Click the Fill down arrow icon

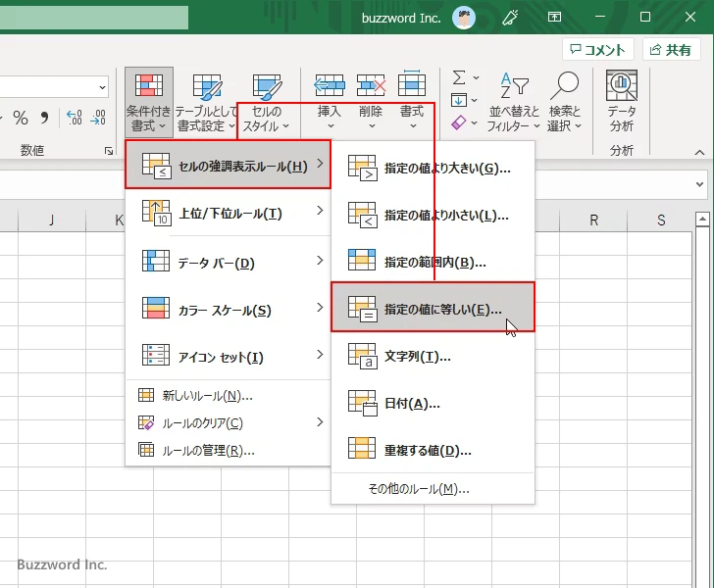coord(458,100)
